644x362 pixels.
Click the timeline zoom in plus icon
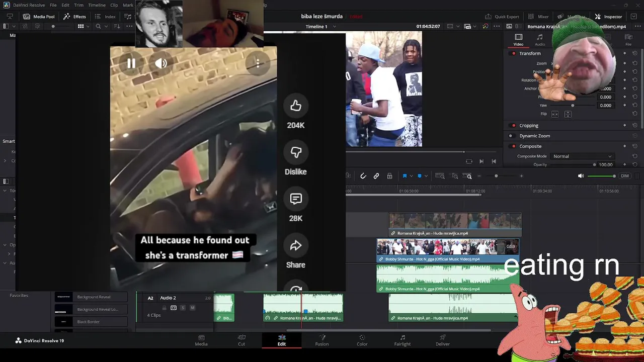click(521, 176)
